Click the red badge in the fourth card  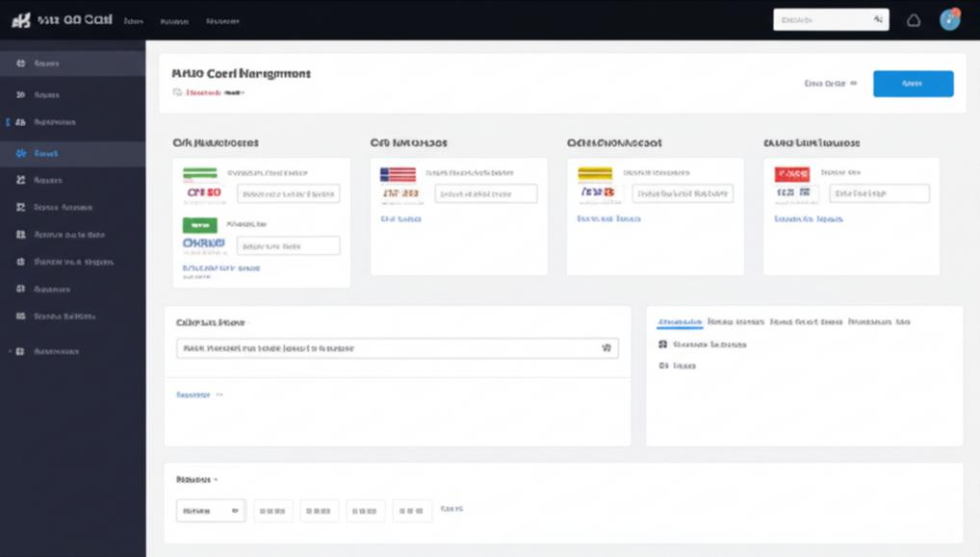[x=792, y=174]
